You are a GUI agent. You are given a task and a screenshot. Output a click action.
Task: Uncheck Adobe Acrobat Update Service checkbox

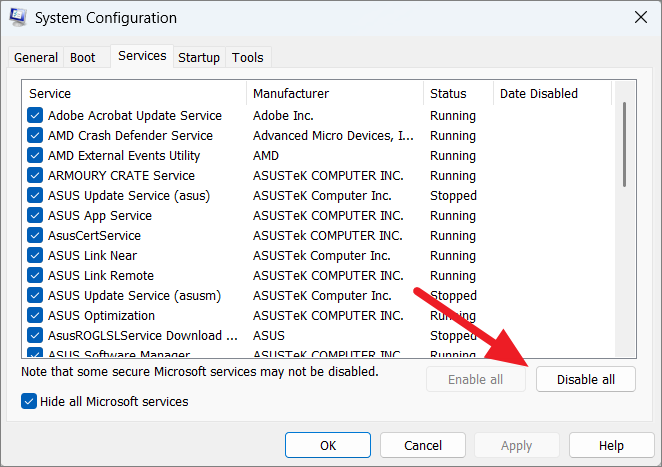tap(35, 115)
